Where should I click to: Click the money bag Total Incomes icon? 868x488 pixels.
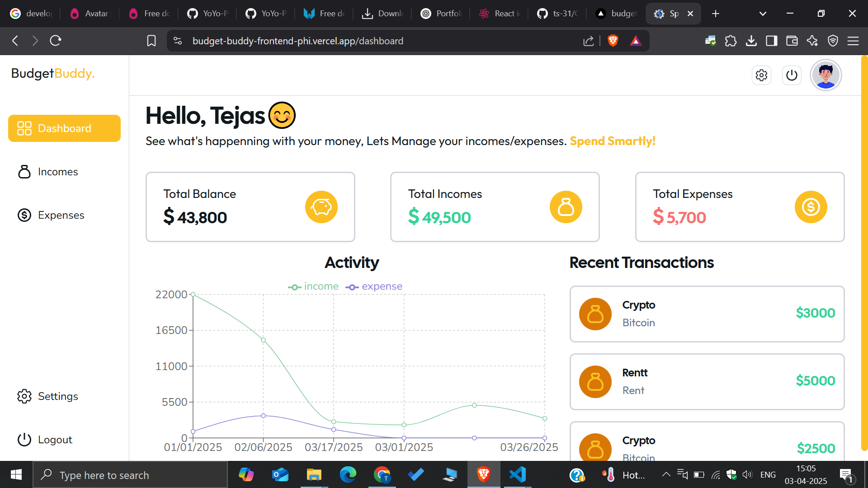pos(566,207)
